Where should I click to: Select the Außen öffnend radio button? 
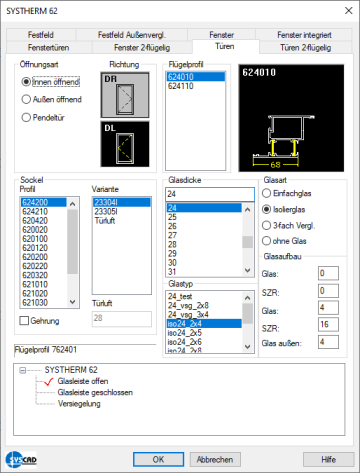tap(26, 99)
